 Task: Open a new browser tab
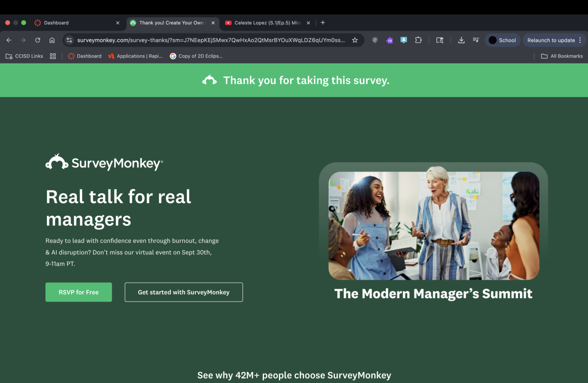[322, 23]
